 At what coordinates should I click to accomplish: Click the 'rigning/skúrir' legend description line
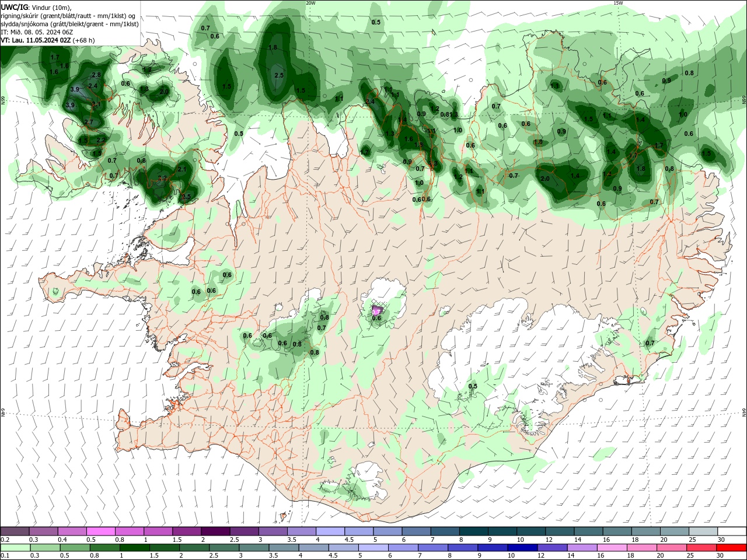[x=68, y=16]
